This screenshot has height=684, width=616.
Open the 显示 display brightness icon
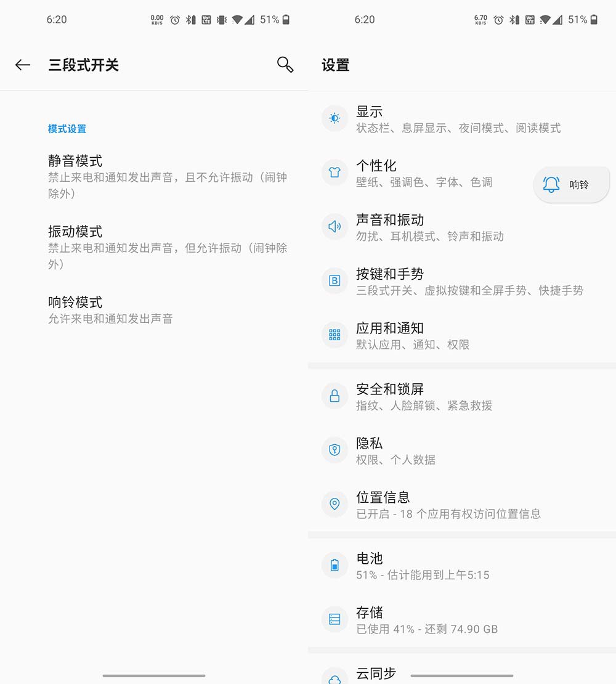[334, 118]
